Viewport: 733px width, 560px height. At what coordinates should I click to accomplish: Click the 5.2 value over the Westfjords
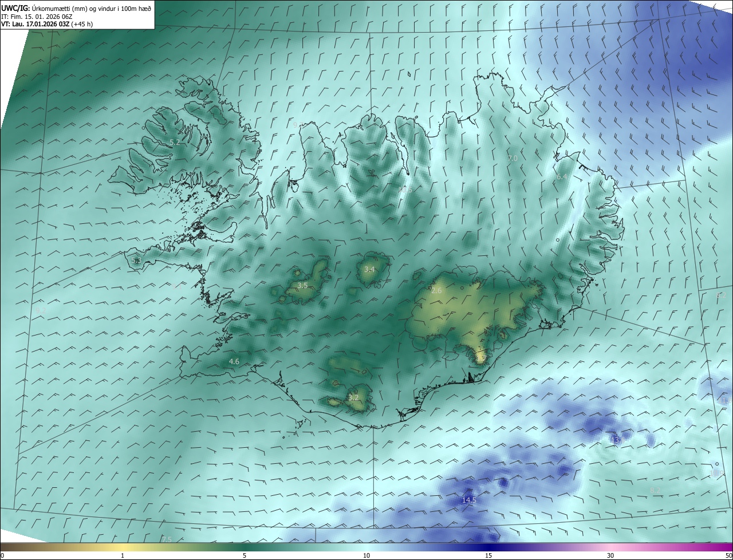coord(175,142)
